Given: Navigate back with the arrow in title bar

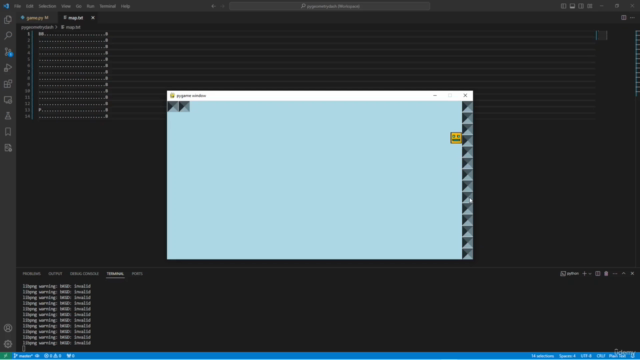Looking at the screenshot, I should [x=213, y=6].
